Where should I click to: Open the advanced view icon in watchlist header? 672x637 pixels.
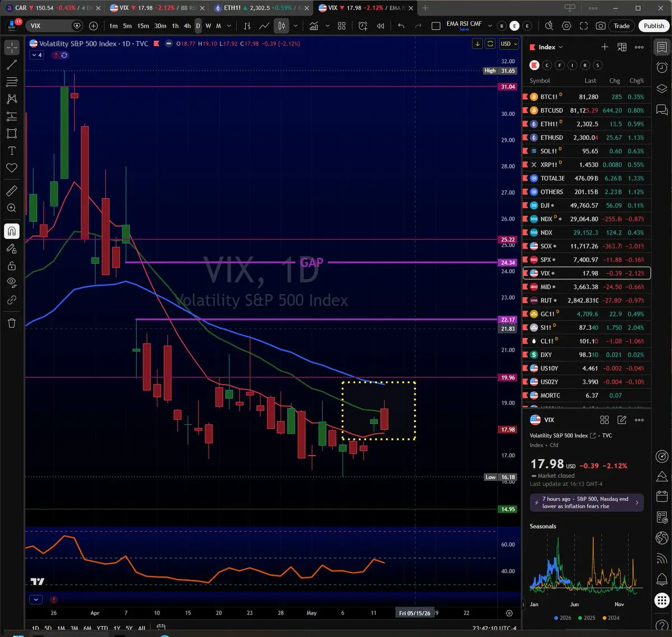pyautogui.click(x=622, y=47)
